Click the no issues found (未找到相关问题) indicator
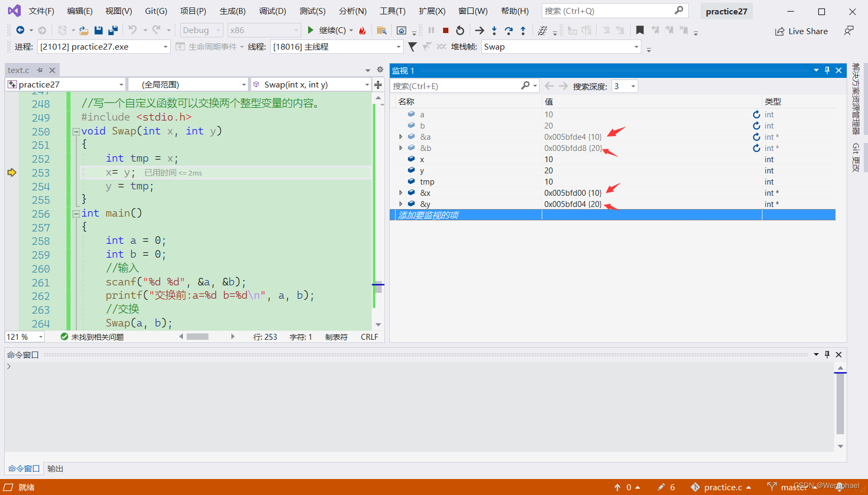868x495 pixels. [x=92, y=337]
